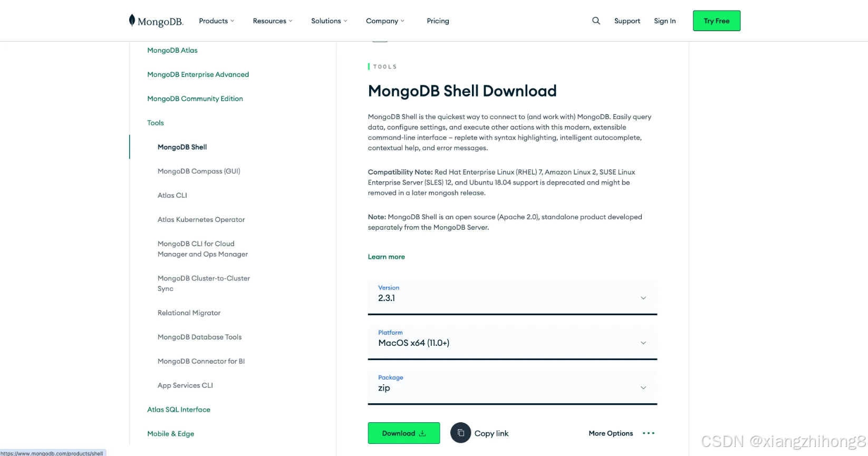
Task: Open MongoDB Atlas in the sidebar
Action: pyautogui.click(x=172, y=51)
